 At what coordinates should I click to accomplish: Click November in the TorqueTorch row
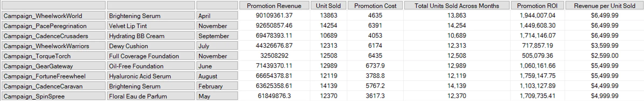(x=217, y=56)
